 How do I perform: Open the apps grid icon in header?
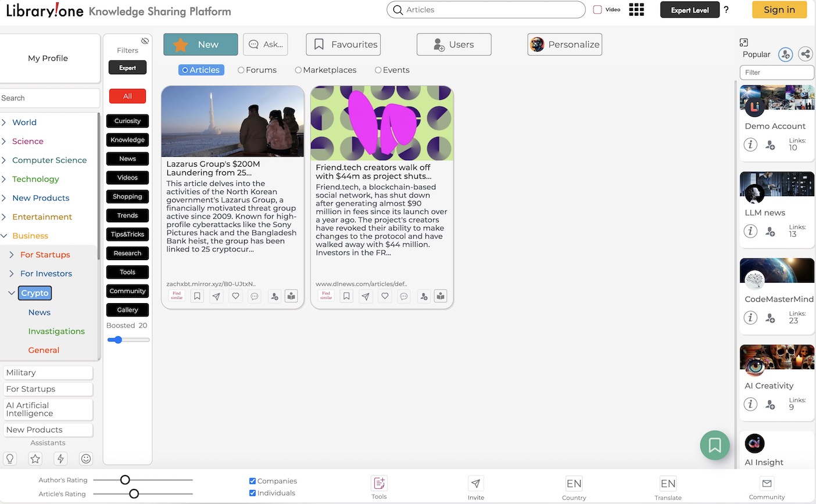[x=636, y=10]
